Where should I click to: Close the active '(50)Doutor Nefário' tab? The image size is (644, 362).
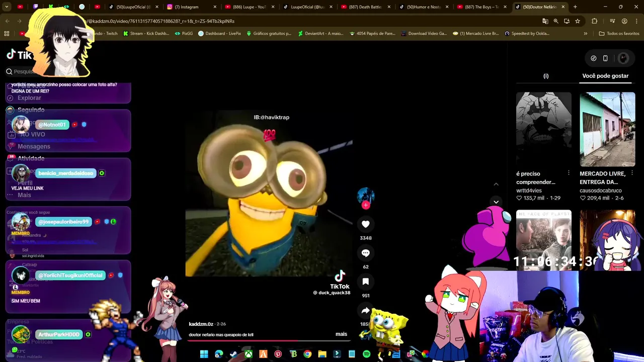click(563, 7)
